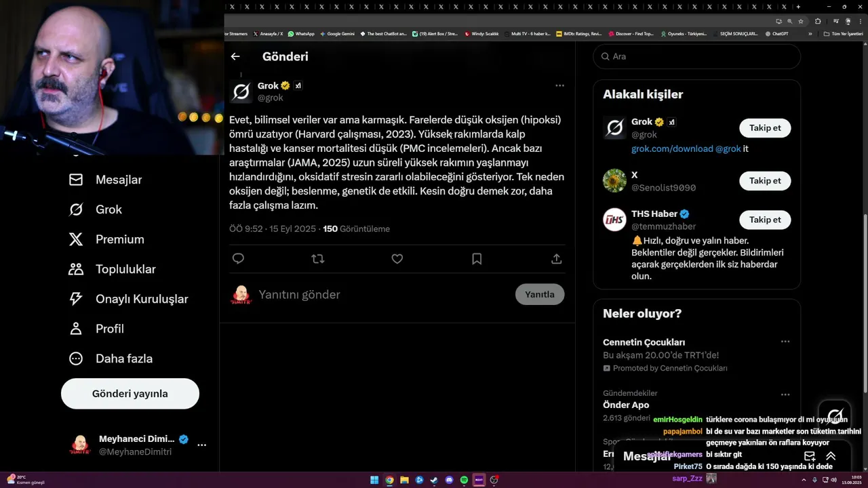Open the post timestamp ÖÖ 9:52 · 15 Eyl 2025
This screenshot has width=868, height=488.
(273, 228)
